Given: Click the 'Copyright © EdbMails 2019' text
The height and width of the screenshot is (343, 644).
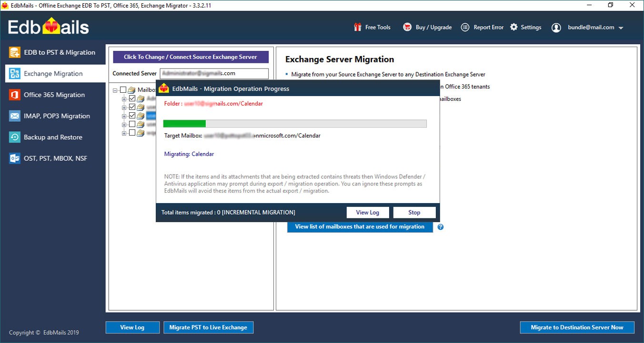Looking at the screenshot, I should click(44, 333).
